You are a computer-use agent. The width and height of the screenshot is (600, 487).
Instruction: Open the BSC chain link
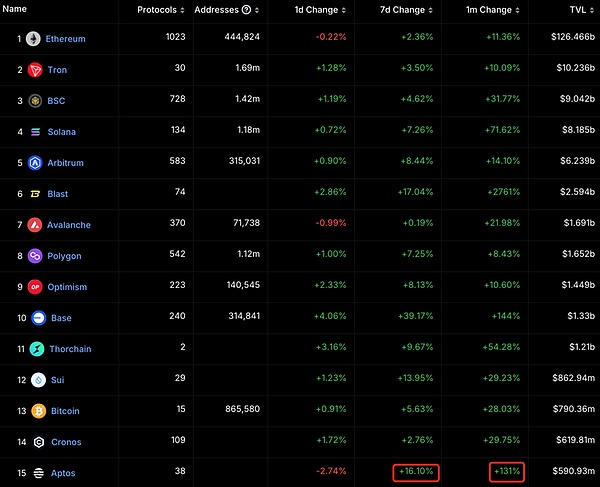click(56, 101)
